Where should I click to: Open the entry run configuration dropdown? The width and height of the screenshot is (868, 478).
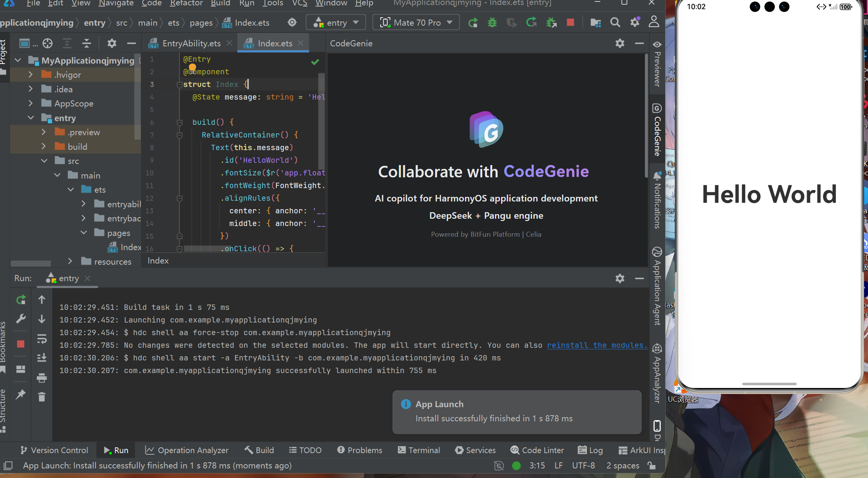click(336, 23)
